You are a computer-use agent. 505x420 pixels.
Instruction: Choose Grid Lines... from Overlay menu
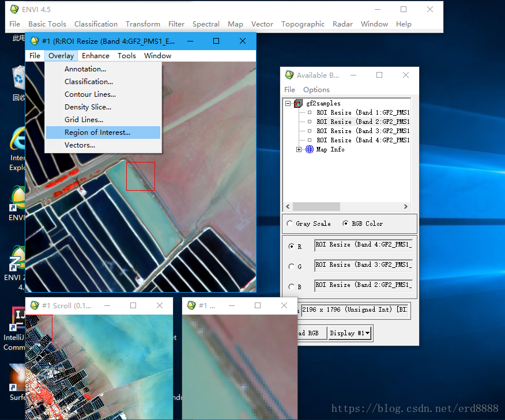point(103,120)
